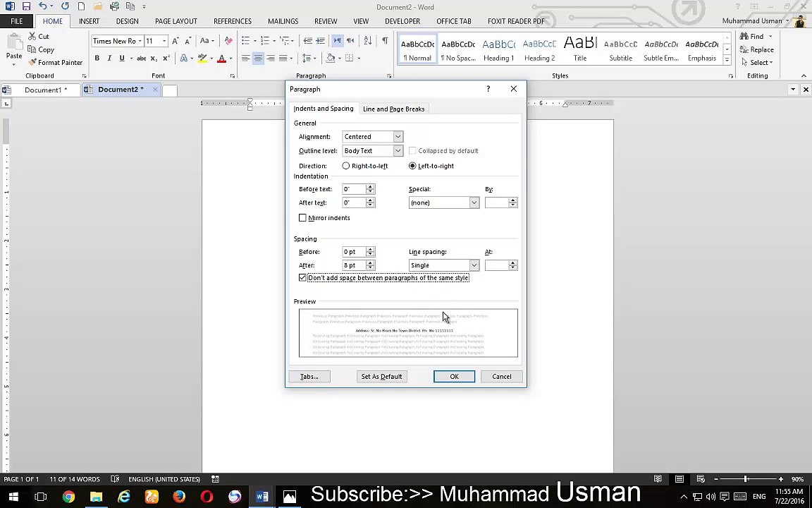Save the document from Quick Access toolbar
Screen dimensions: 812x508
pos(26,7)
